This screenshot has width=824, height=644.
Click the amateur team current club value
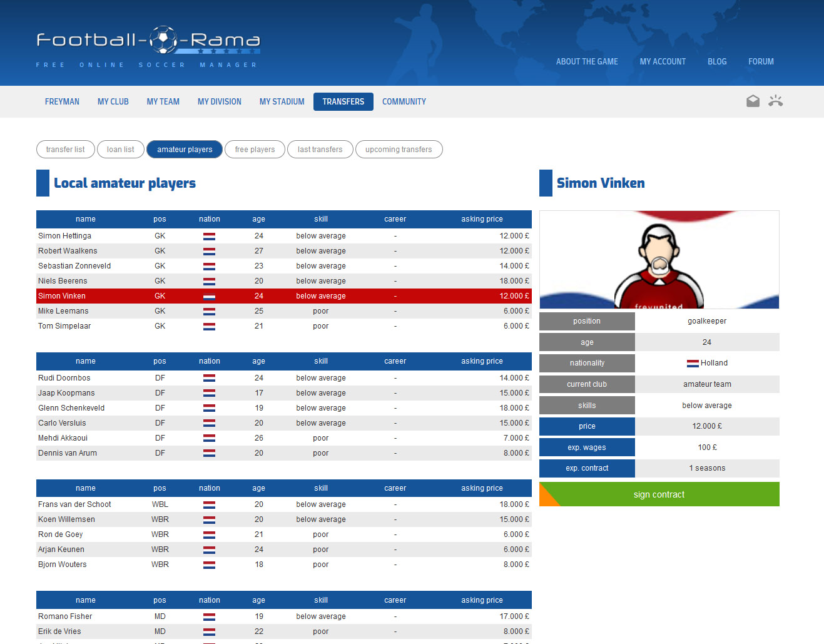coord(707,384)
